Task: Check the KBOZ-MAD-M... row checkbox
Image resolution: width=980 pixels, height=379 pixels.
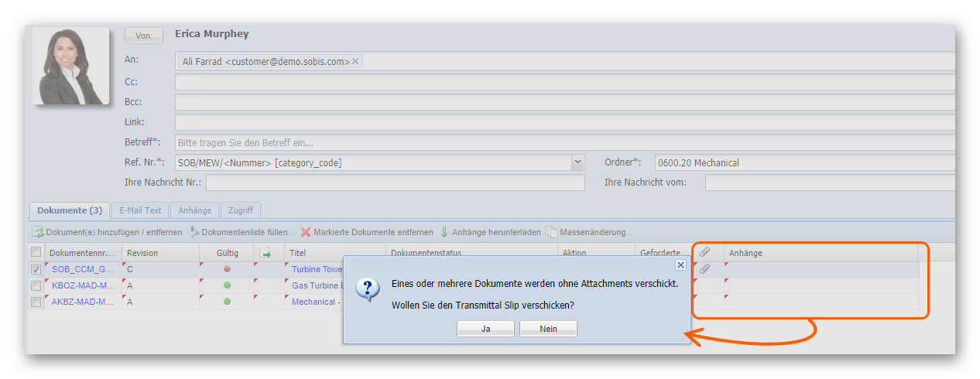Action: pyautogui.click(x=36, y=285)
